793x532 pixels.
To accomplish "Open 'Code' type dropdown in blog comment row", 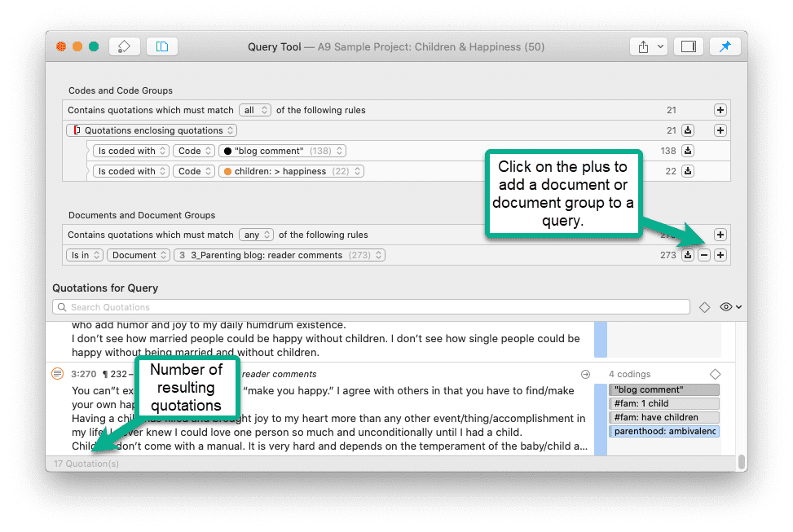I will coord(194,151).
